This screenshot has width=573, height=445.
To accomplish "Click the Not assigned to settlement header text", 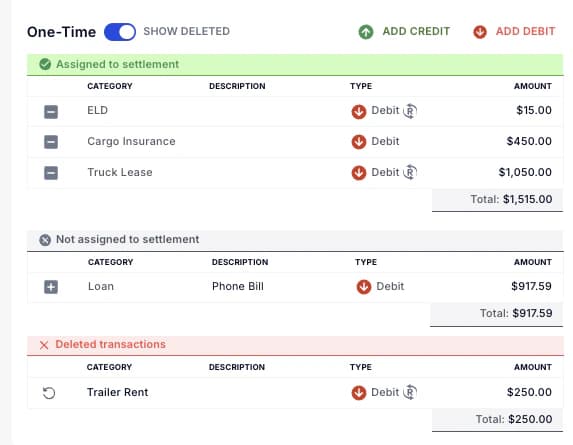I will pos(128,239).
